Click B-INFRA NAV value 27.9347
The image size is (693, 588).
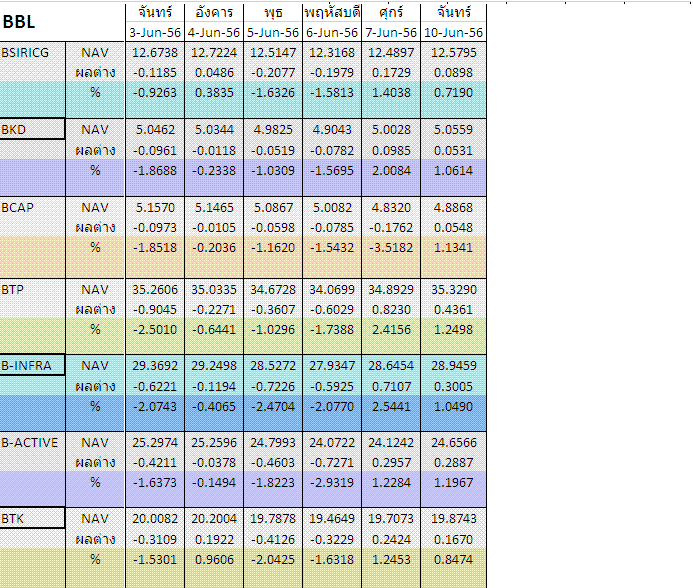point(332,366)
